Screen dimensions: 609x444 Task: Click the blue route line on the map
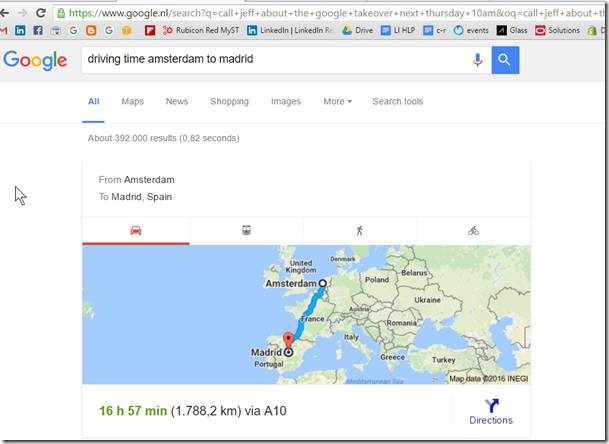[x=308, y=311]
